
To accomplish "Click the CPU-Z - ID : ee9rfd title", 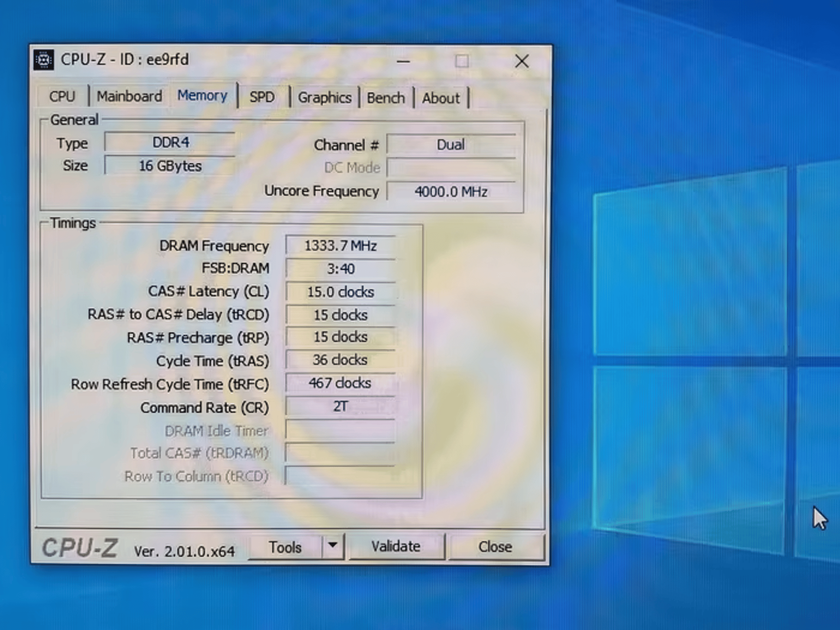I will pyautogui.click(x=125, y=60).
